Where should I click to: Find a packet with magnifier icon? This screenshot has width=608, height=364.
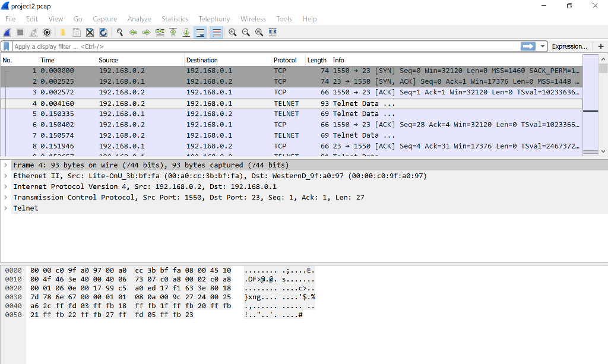coord(120,33)
